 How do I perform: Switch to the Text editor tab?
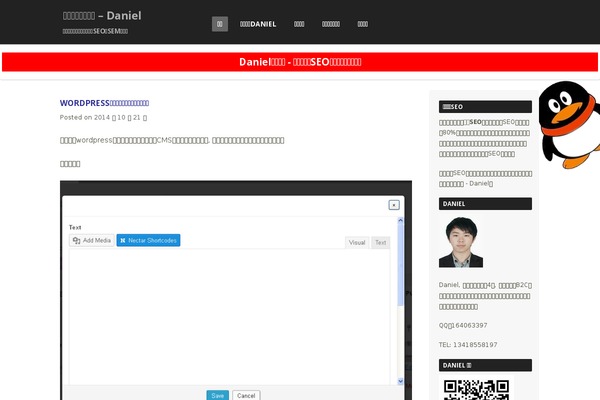click(380, 242)
